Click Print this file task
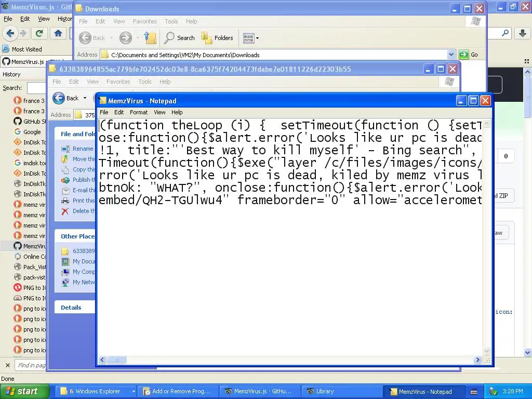Viewport: 532px width, 399px height. tap(79, 201)
